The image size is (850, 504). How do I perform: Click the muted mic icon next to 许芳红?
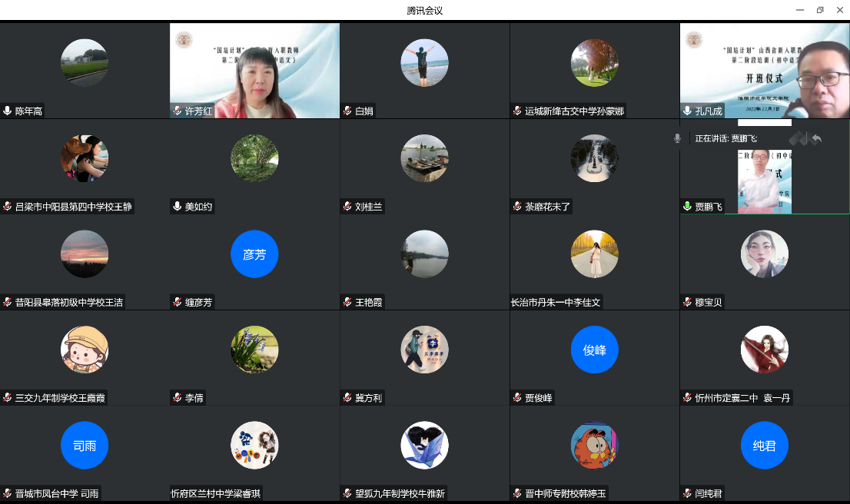click(178, 111)
